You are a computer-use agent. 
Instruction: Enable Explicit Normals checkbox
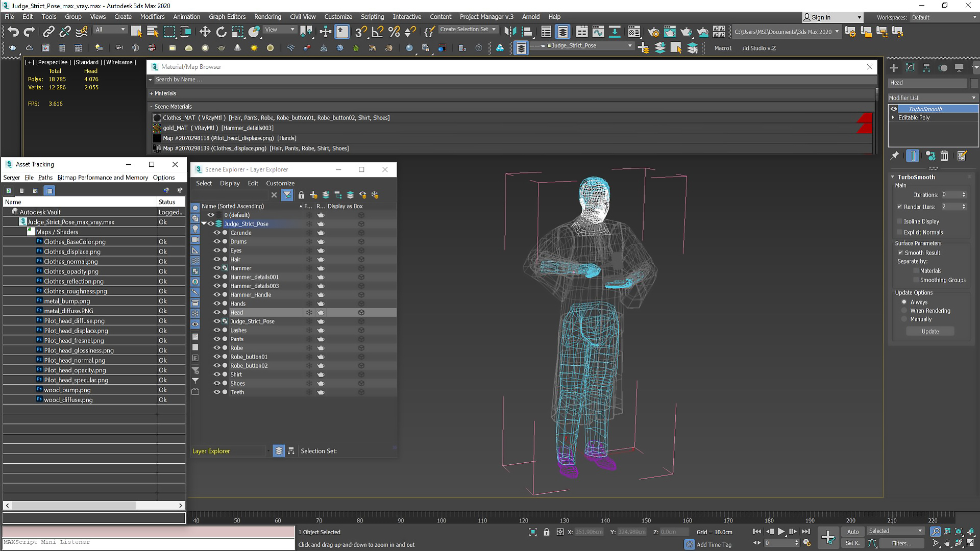(899, 232)
